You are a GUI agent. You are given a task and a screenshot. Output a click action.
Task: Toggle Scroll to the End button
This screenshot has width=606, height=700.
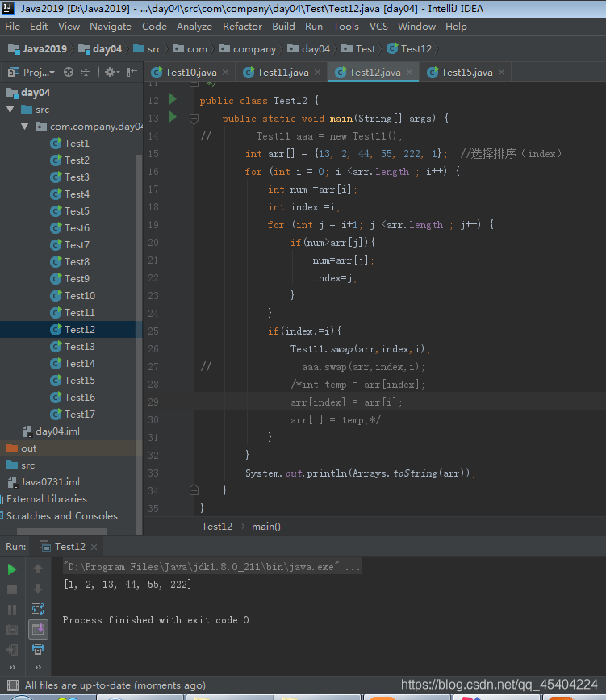[38, 629]
